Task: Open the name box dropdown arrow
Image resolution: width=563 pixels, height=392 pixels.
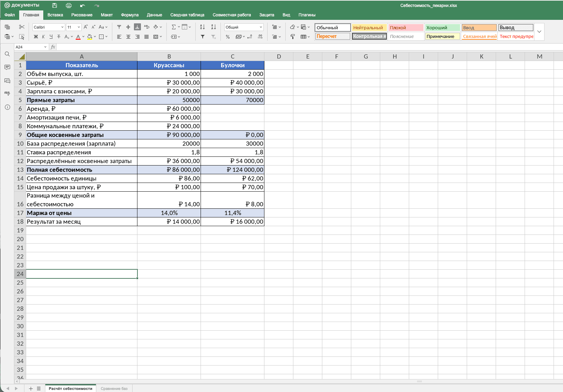Action: (x=45, y=47)
